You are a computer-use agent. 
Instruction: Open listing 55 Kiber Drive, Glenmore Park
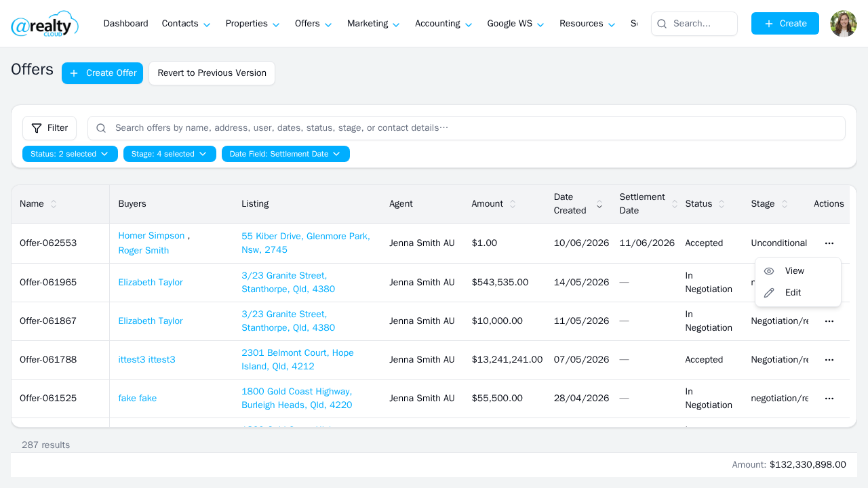click(306, 243)
